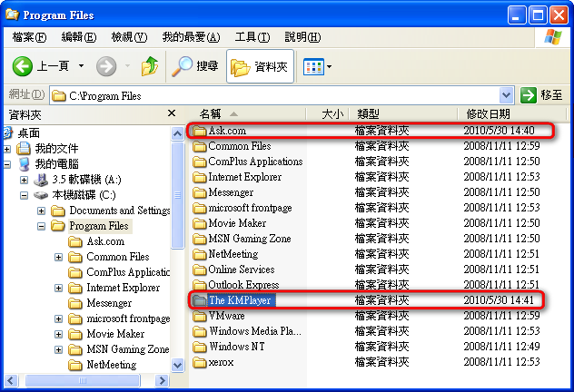Image resolution: width=574 pixels, height=392 pixels.
Task: Open the Favorites (我的最愛) menu
Action: (191, 37)
